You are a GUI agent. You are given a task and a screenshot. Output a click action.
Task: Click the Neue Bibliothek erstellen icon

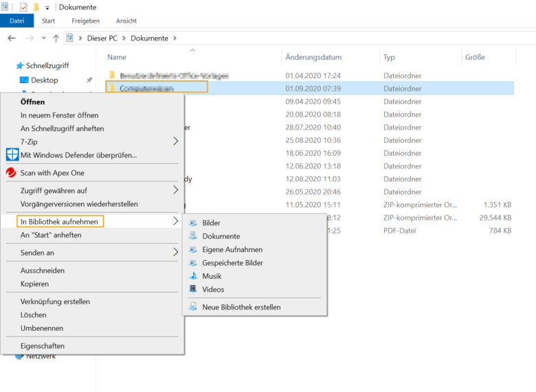(x=193, y=307)
